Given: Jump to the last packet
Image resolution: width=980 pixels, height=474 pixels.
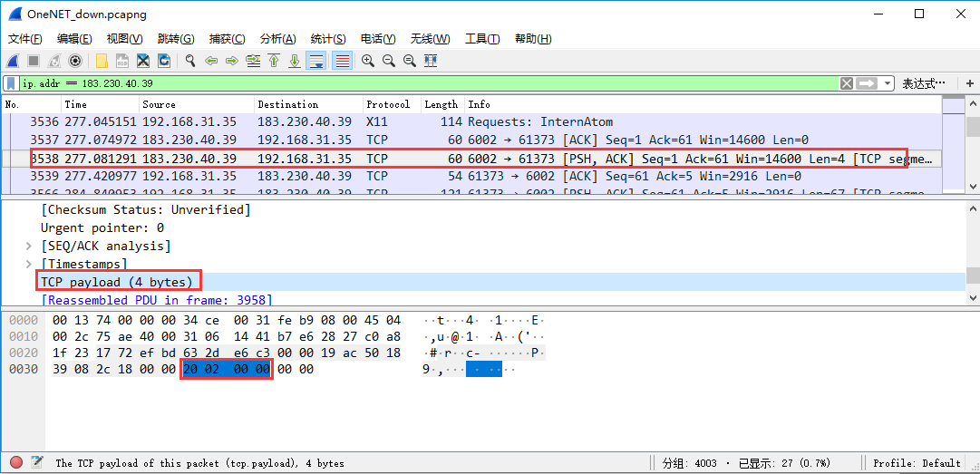Looking at the screenshot, I should [x=295, y=61].
